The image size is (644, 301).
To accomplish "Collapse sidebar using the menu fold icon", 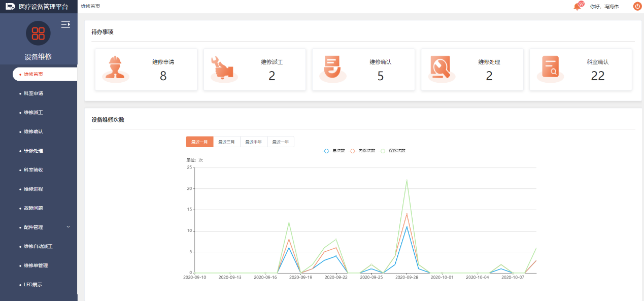I will 65,24.
